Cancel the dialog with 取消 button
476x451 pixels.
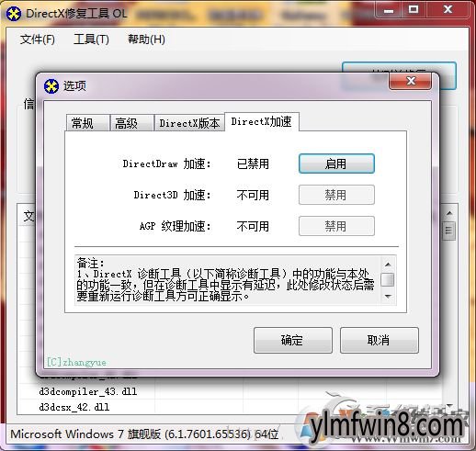(x=380, y=340)
